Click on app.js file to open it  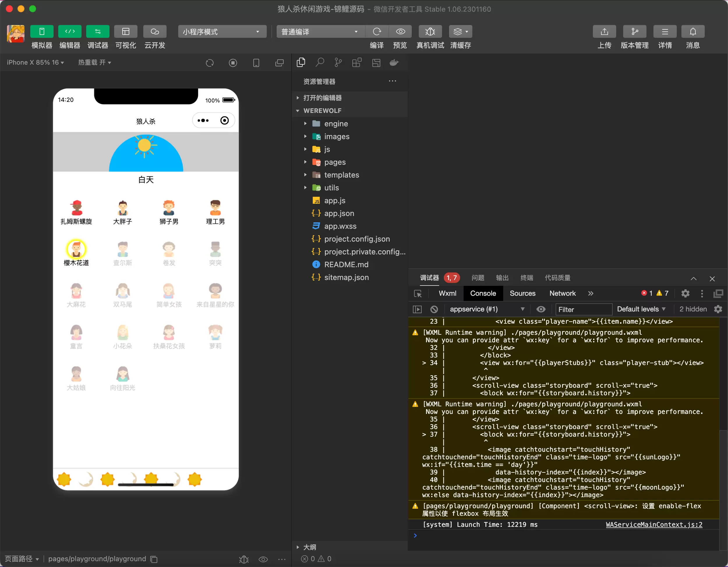(x=335, y=200)
